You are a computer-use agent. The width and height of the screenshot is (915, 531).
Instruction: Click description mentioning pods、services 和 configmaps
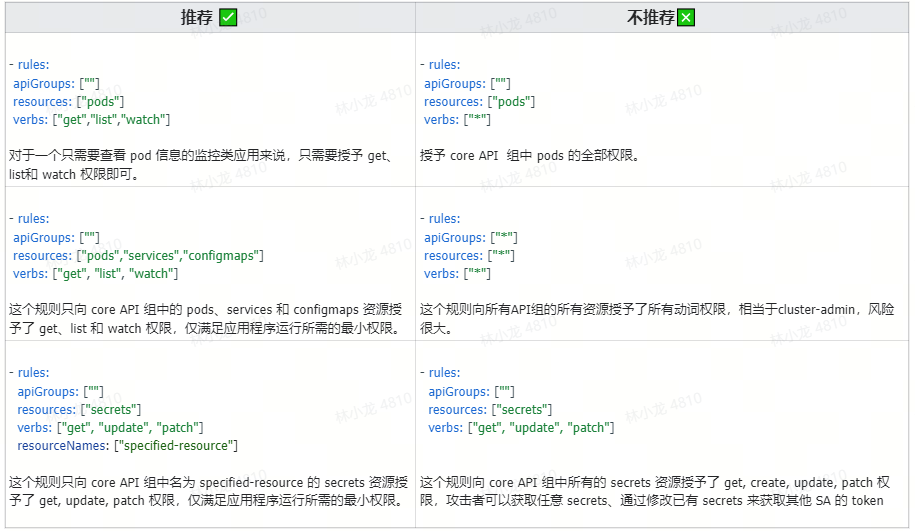[x=206, y=319]
